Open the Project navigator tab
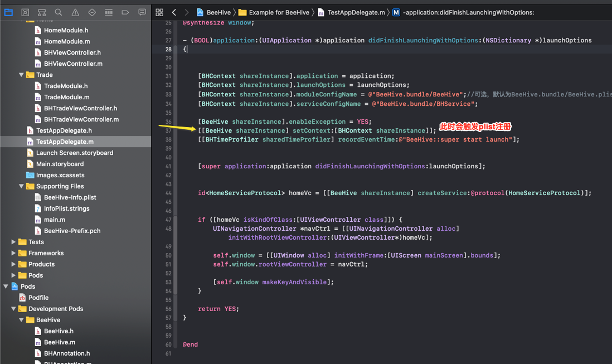Image resolution: width=612 pixels, height=364 pixels. [x=8, y=12]
